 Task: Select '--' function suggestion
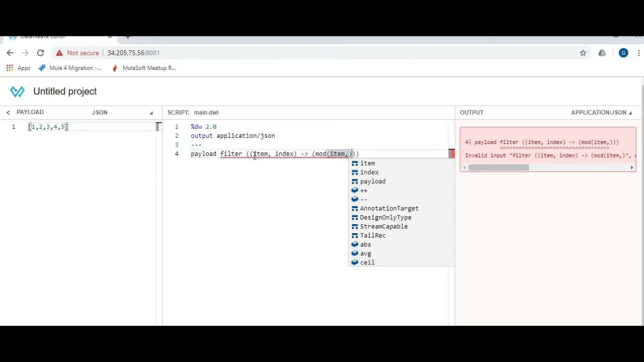pyautogui.click(x=401, y=200)
